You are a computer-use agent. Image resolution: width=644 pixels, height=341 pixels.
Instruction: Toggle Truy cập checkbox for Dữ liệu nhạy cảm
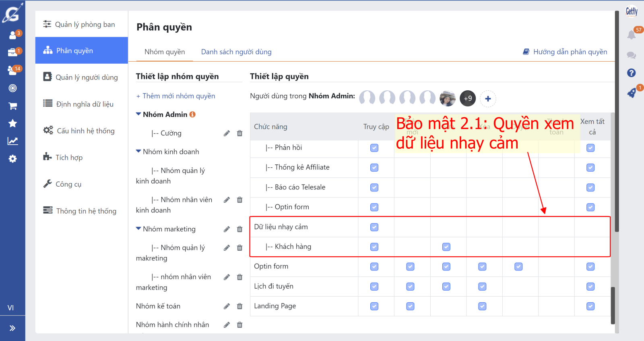tap(374, 227)
